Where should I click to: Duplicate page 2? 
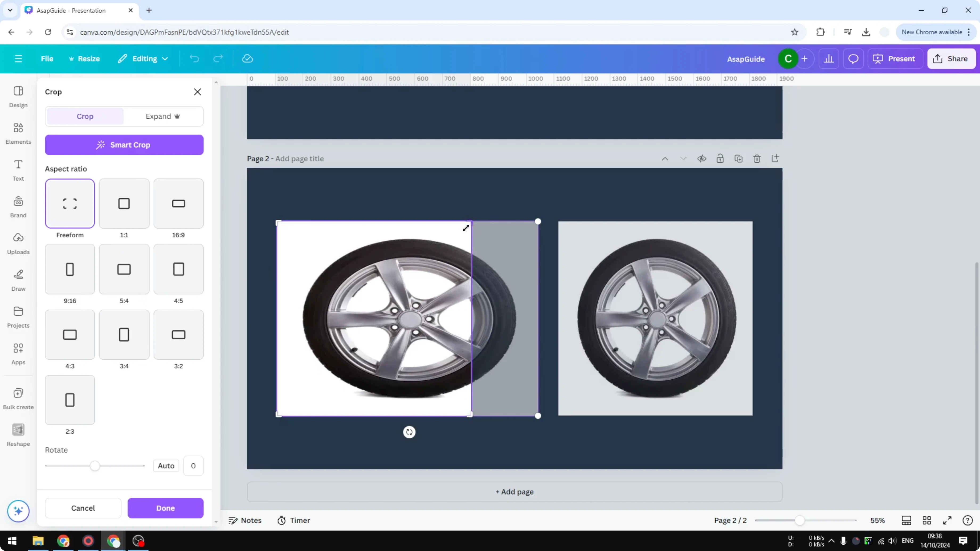point(738,159)
